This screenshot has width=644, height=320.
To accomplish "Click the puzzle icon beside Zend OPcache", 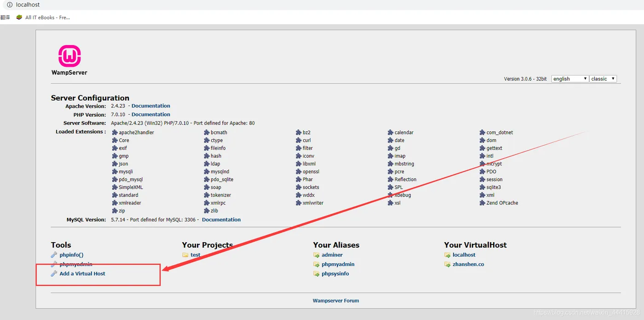I will [483, 203].
